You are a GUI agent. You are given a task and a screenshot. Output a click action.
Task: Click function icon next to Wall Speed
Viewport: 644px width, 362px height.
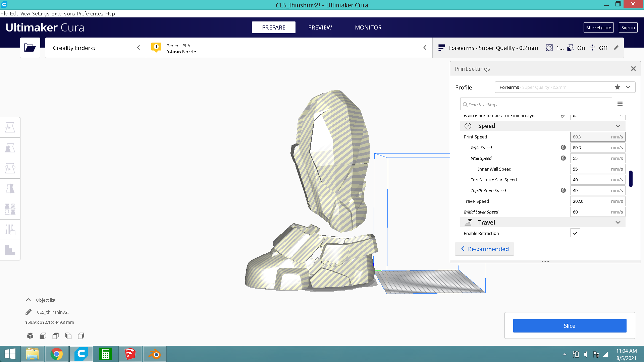563,158
